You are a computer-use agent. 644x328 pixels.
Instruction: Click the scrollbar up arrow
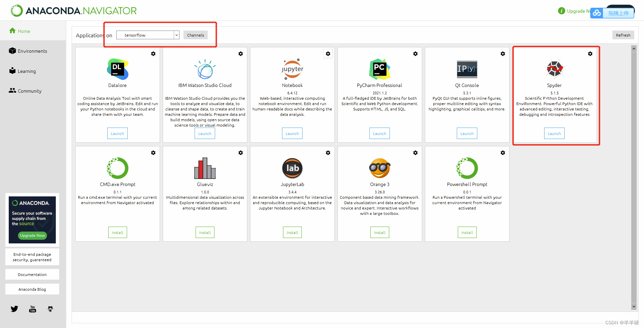pyautogui.click(x=634, y=49)
